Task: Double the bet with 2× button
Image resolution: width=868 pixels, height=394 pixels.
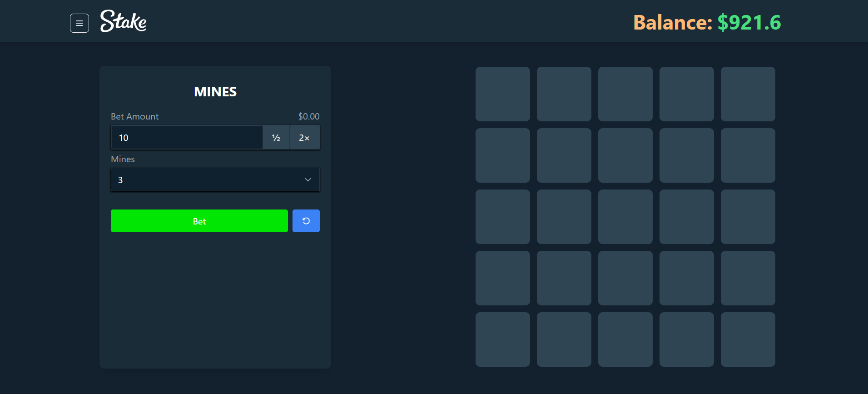Action: coord(304,138)
